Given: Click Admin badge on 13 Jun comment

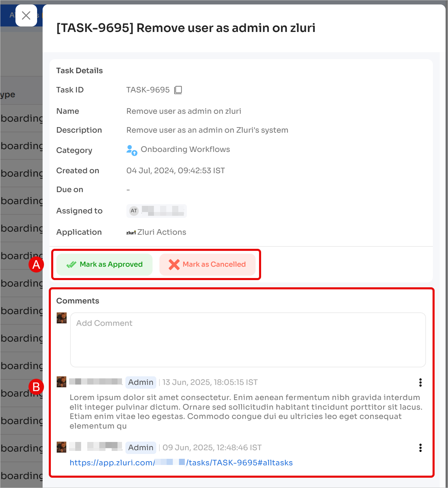Looking at the screenshot, I should [141, 382].
